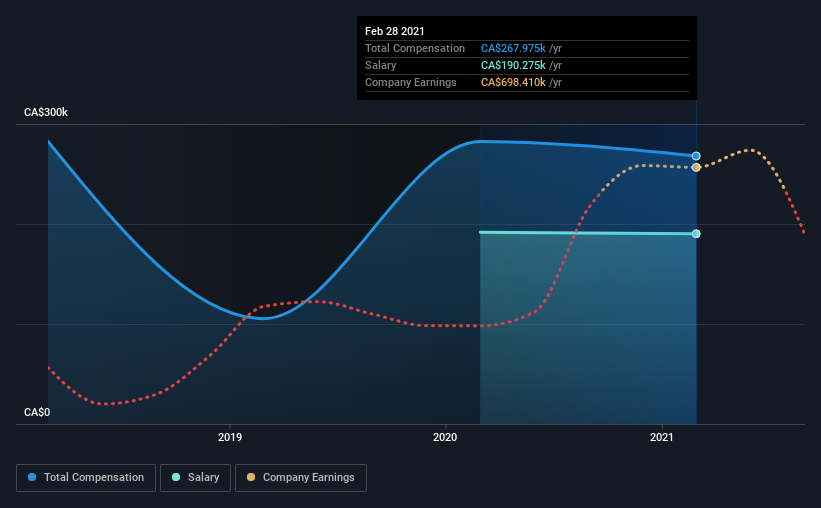Toggle the Company Earnings legend button

301,478
